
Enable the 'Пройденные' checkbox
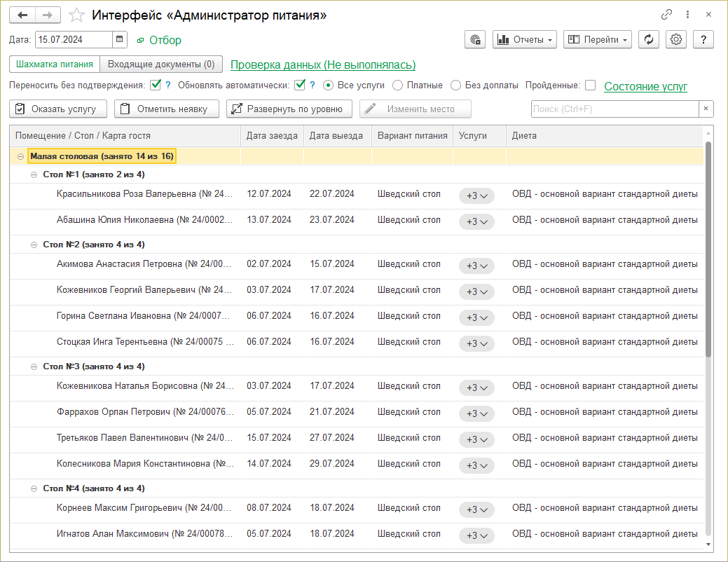590,85
